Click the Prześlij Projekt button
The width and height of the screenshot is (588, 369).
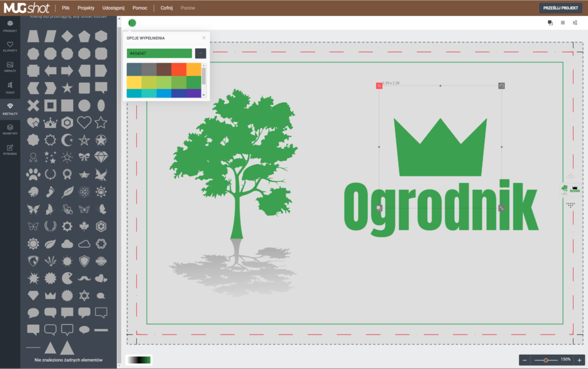click(x=560, y=8)
